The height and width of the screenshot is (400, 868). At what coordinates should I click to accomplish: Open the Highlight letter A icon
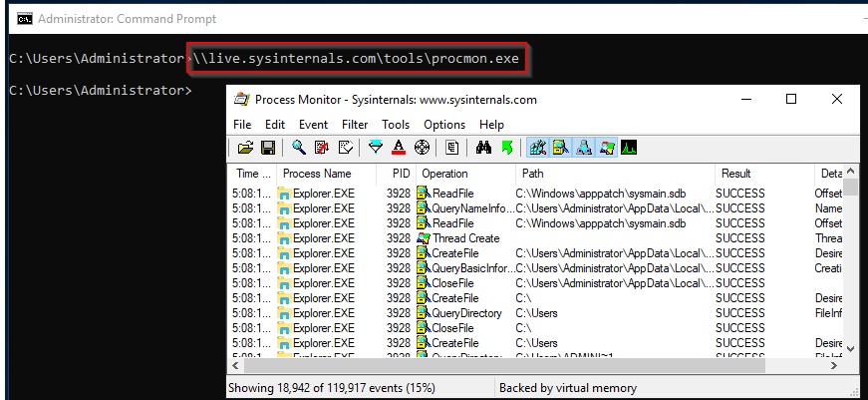coord(399,148)
